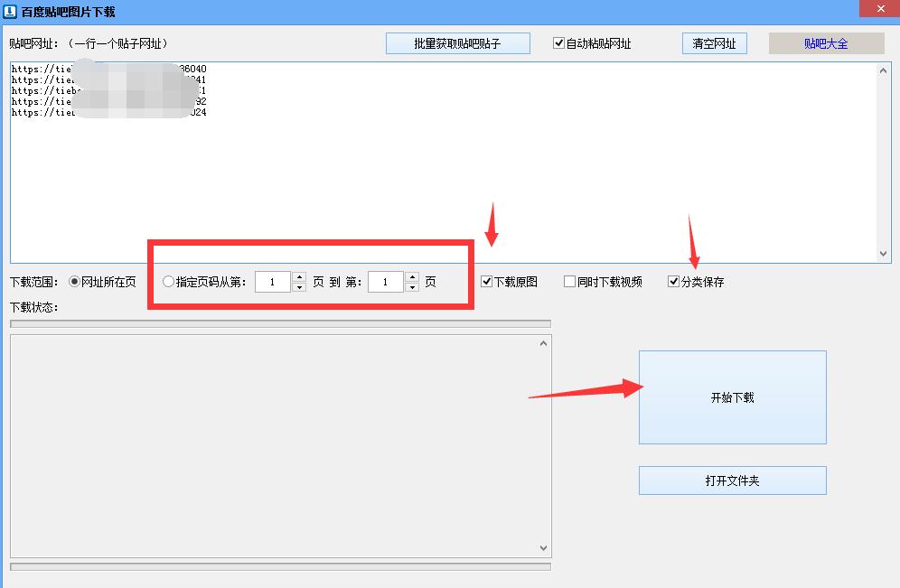Click the bottom progress bar
The height and width of the screenshot is (588, 900).
[x=281, y=567]
